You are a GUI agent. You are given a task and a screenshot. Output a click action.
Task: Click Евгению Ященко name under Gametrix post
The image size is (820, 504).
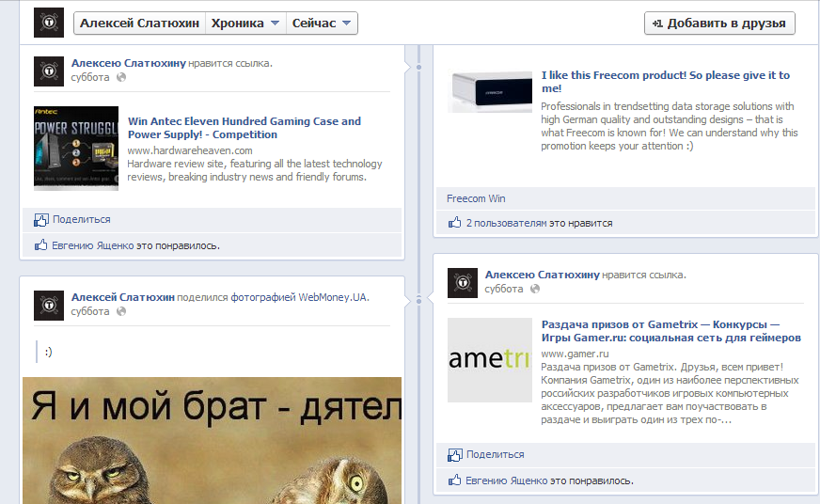point(506,480)
